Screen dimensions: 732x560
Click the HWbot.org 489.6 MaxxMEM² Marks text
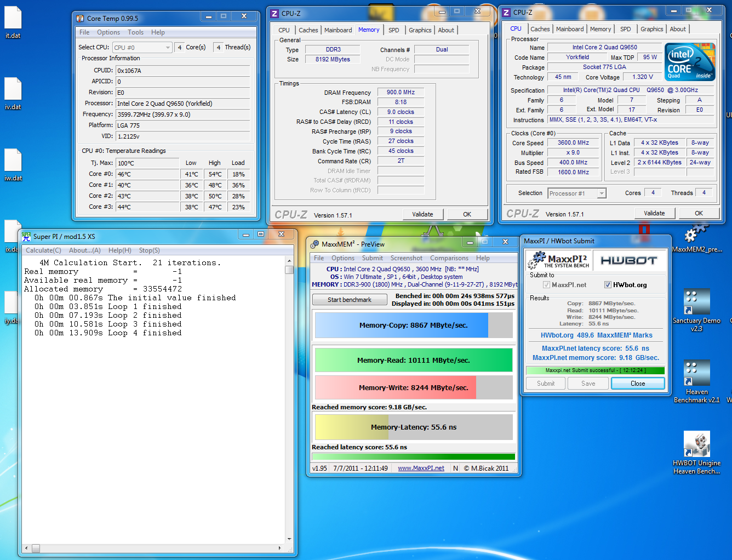[x=596, y=335]
